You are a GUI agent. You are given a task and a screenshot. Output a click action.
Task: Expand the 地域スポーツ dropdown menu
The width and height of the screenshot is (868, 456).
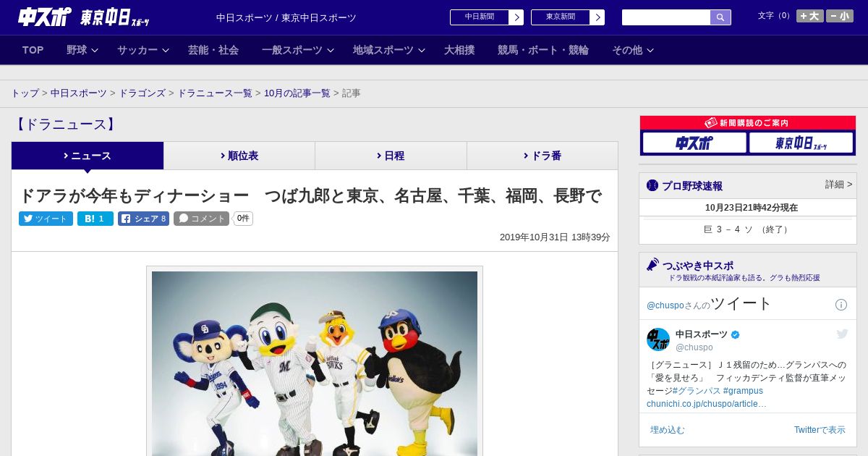click(388, 50)
